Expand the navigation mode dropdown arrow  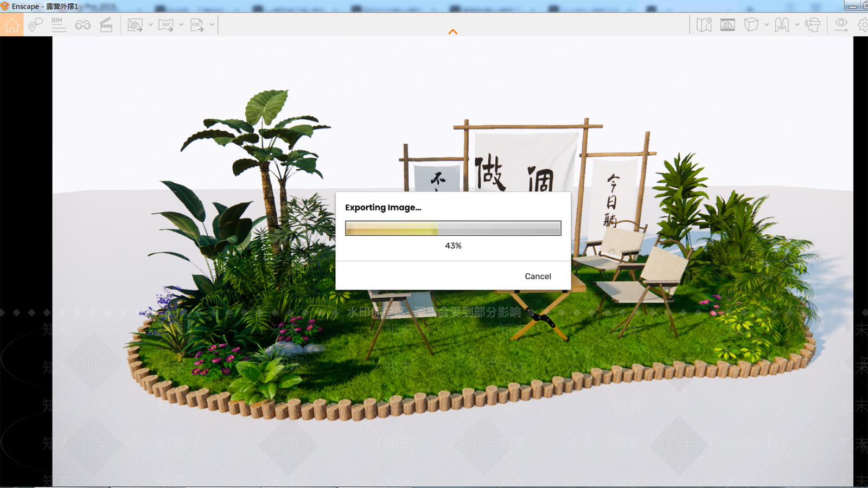797,24
